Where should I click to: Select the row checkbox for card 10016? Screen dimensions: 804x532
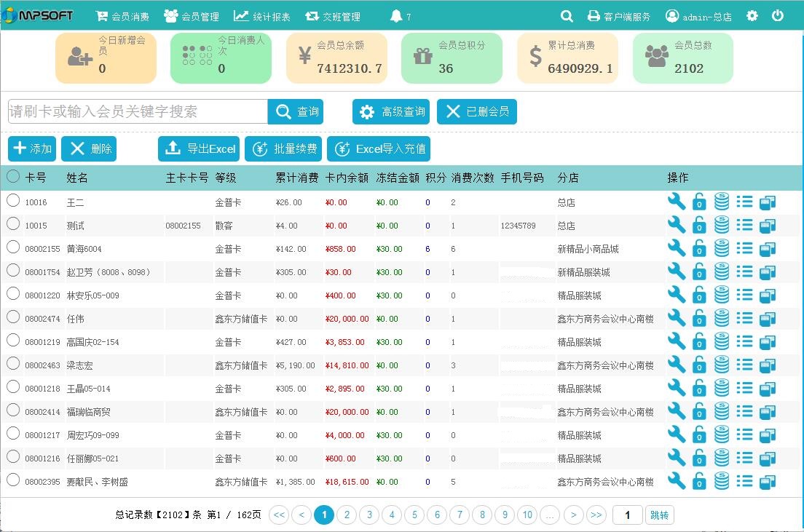pos(13,200)
